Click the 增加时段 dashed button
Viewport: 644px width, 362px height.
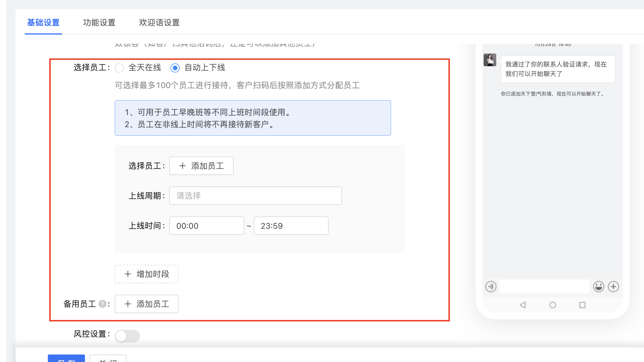147,274
